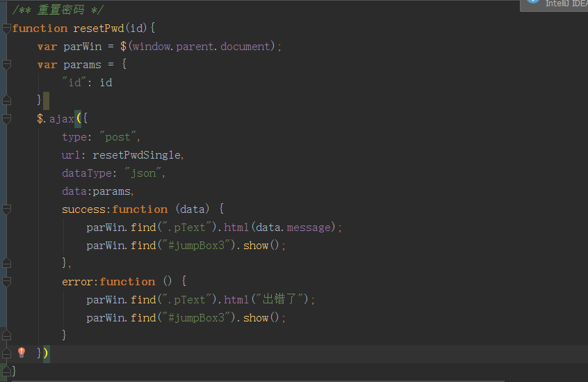Click fold end marker of success callback

6,263
